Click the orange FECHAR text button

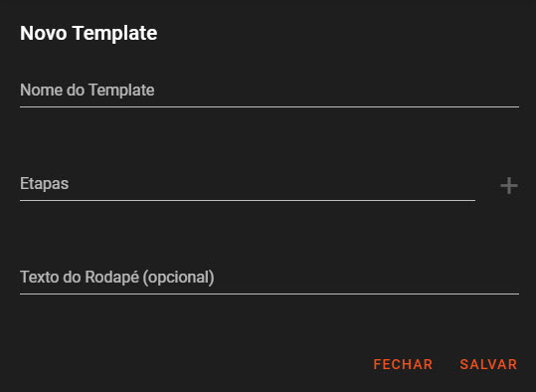pos(403,364)
